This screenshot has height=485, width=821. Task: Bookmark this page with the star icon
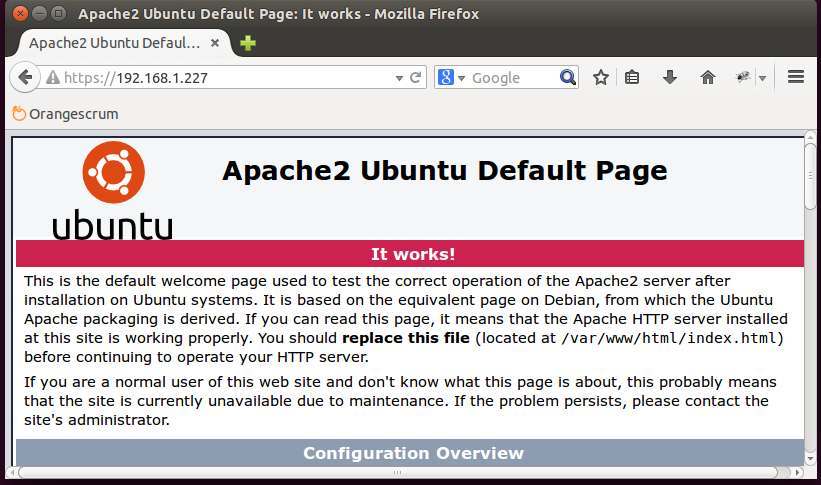[601, 78]
